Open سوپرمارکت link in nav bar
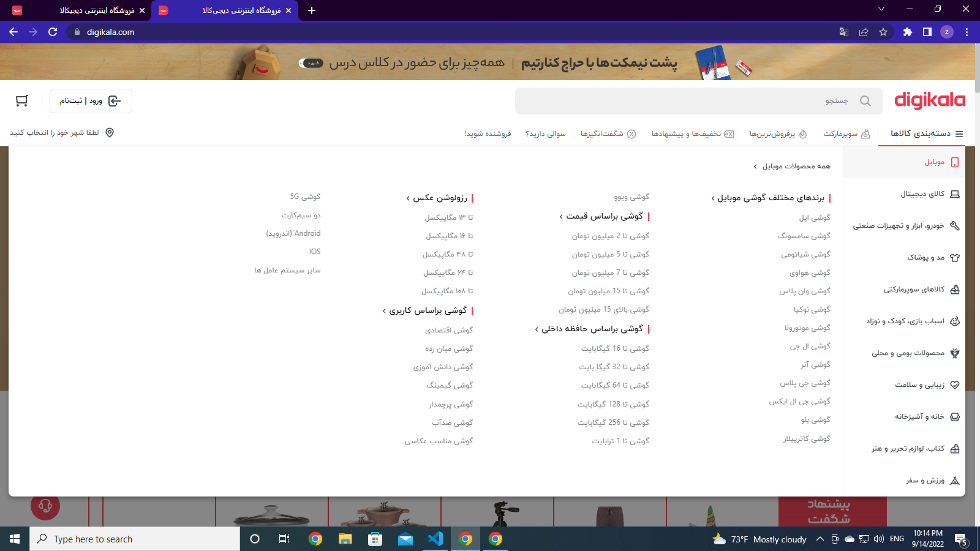The image size is (980, 551). coord(846,133)
